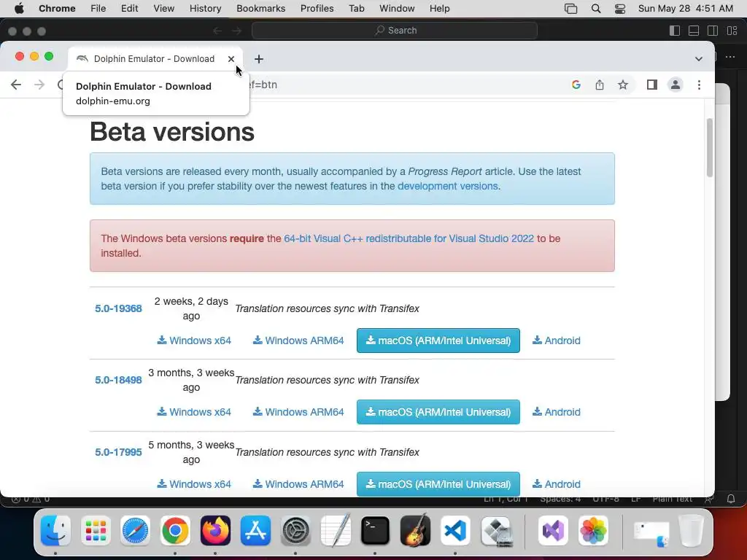Download Windows x64 build for 5.0-18498
The width and height of the screenshot is (747, 560).
coord(194,412)
